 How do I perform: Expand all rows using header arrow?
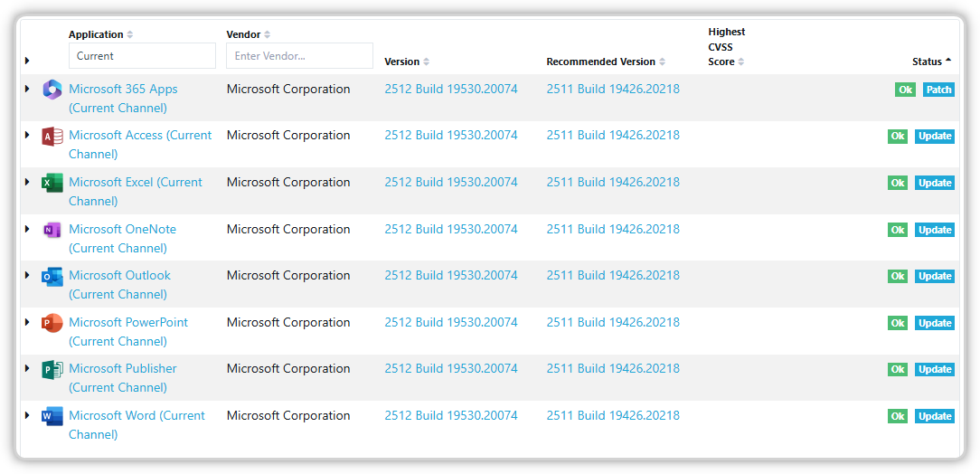pyautogui.click(x=27, y=61)
